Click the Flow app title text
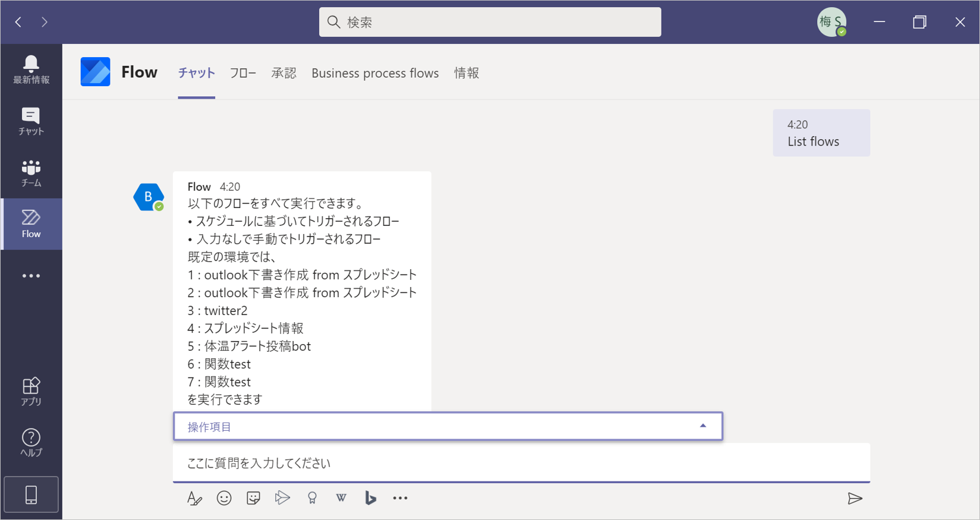980x520 pixels. point(139,72)
